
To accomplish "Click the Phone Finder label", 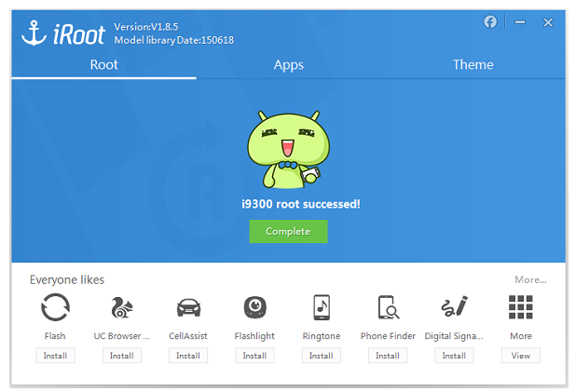I will pyautogui.click(x=388, y=336).
